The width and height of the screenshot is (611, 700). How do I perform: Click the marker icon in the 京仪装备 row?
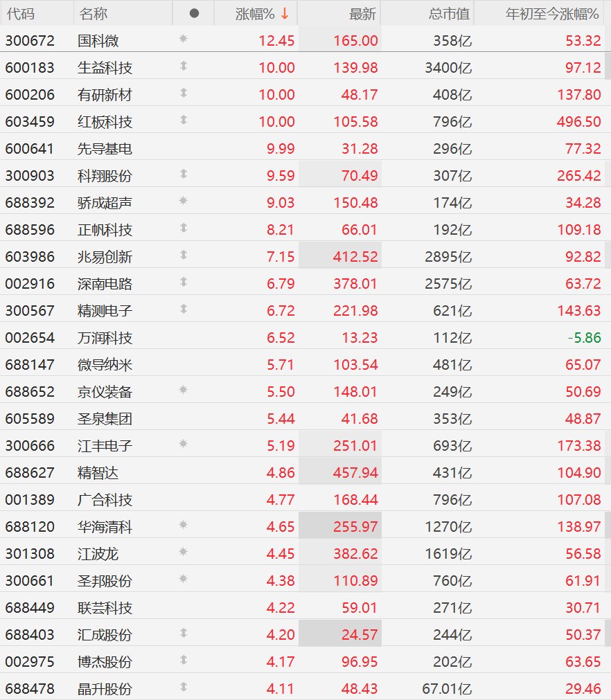pyautogui.click(x=183, y=390)
